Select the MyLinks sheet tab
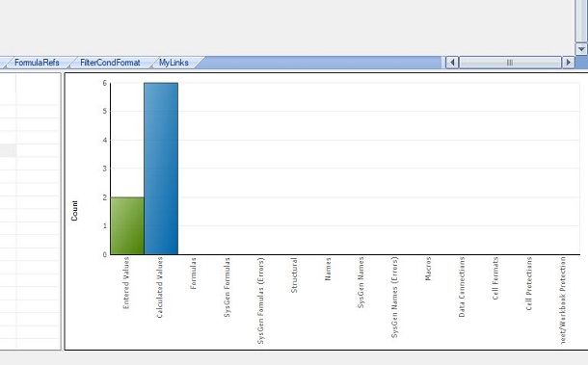 [174, 63]
